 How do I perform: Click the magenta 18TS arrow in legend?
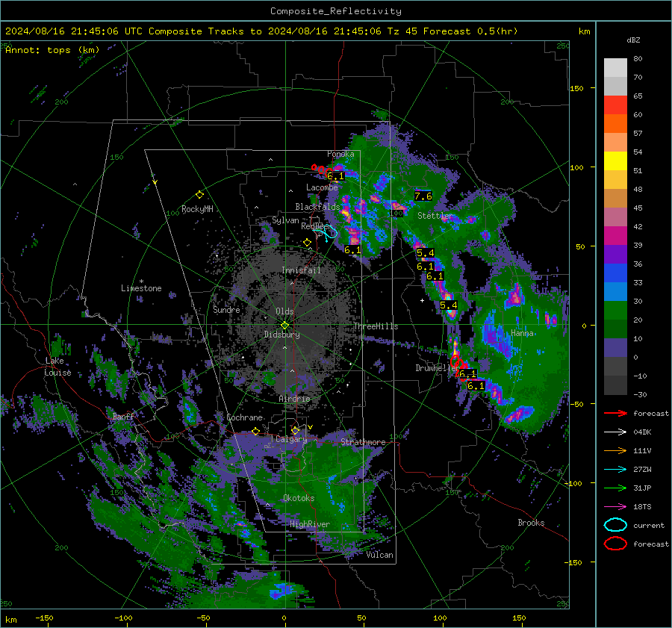click(x=615, y=507)
